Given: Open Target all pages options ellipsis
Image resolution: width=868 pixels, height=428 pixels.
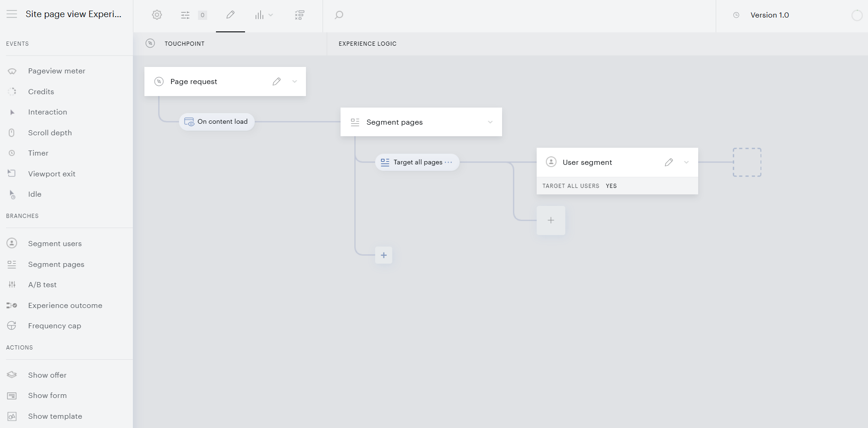Looking at the screenshot, I should coord(448,162).
